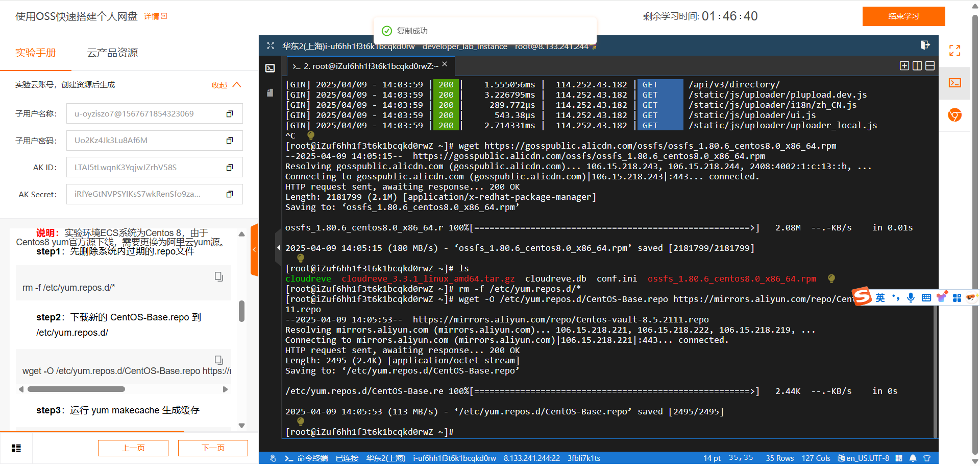Click the manual scroll down arrow

pyautogui.click(x=241, y=425)
